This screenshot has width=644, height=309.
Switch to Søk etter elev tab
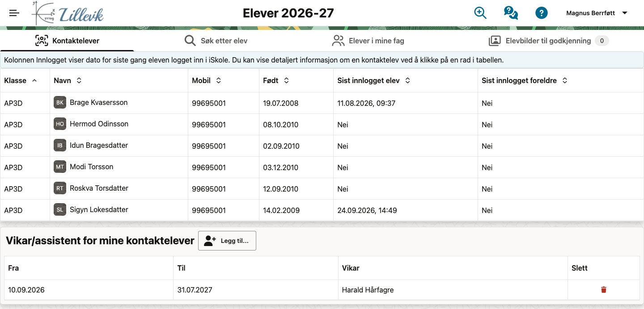tap(216, 41)
